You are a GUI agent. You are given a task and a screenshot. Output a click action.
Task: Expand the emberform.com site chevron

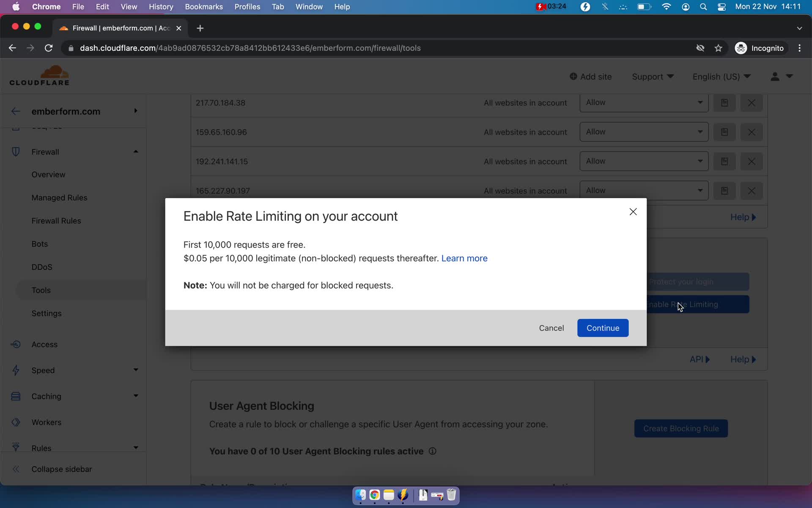tap(135, 111)
